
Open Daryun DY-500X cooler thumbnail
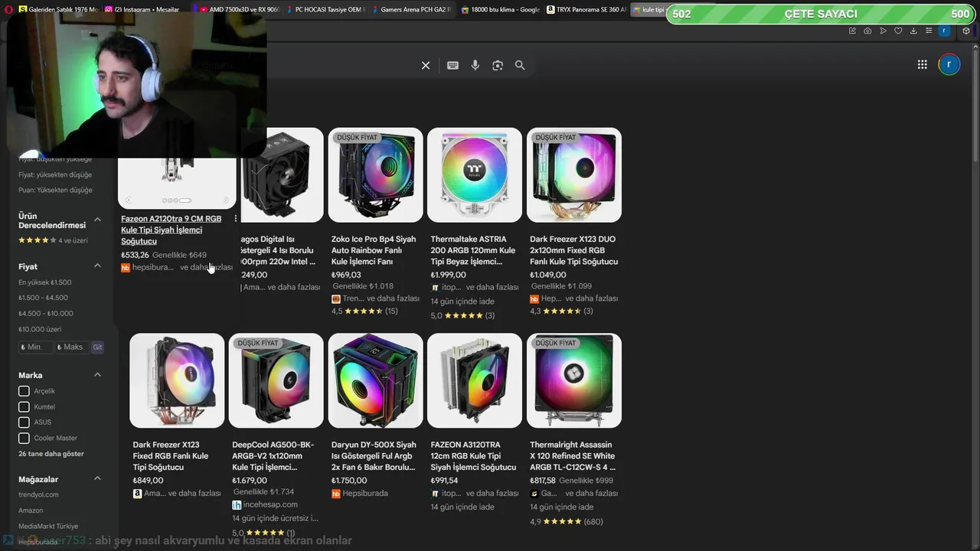click(x=375, y=380)
